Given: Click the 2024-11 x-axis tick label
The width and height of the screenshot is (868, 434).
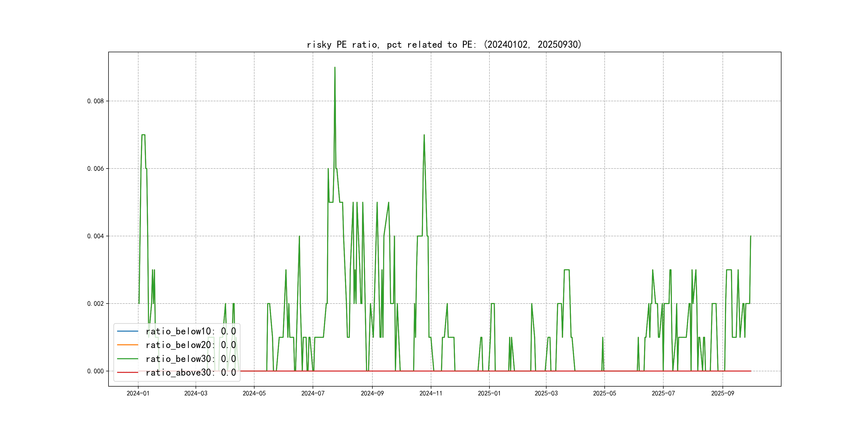Looking at the screenshot, I should (x=431, y=394).
